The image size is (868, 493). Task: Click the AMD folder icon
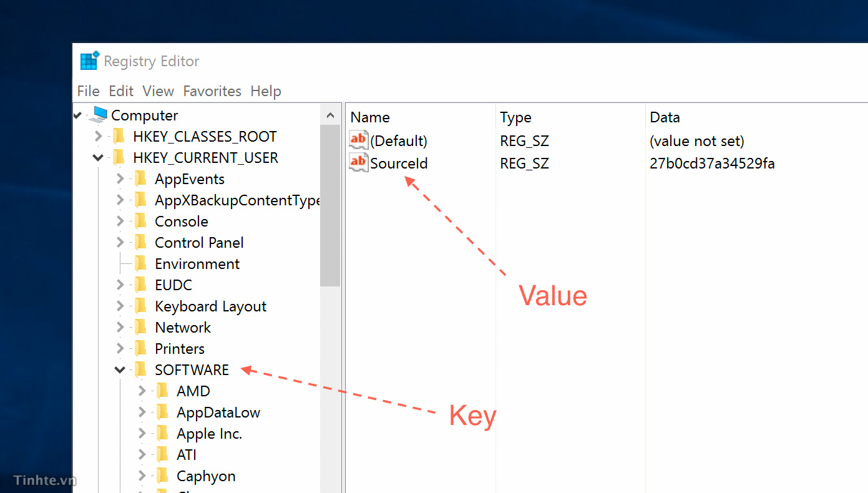click(162, 391)
